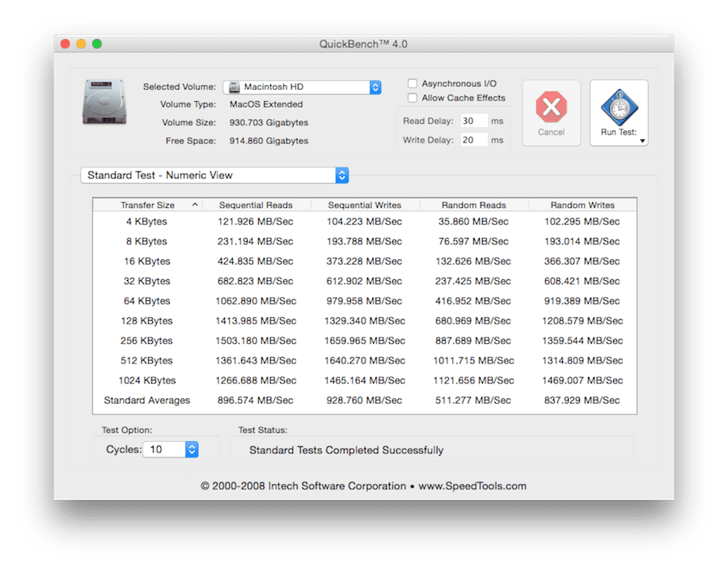Sort by Sequential Reads column header
The height and width of the screenshot is (573, 728).
256,206
